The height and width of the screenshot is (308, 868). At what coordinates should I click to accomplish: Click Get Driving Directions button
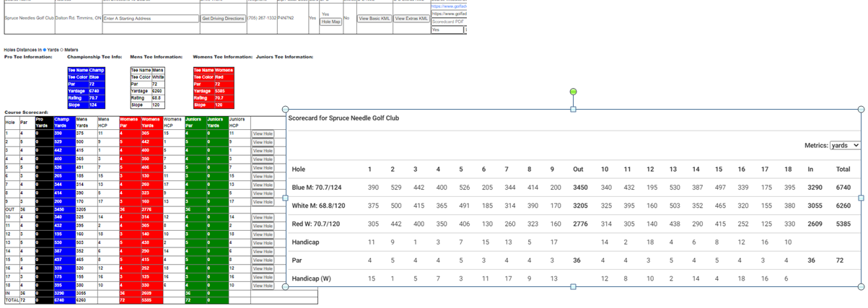(x=222, y=17)
